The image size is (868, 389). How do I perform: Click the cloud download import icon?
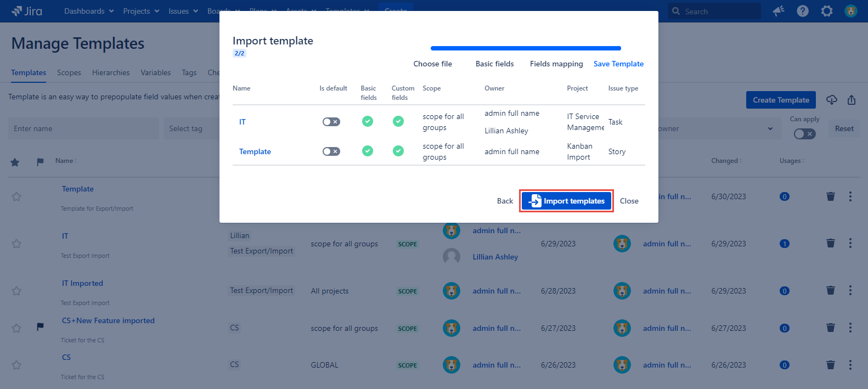click(832, 100)
